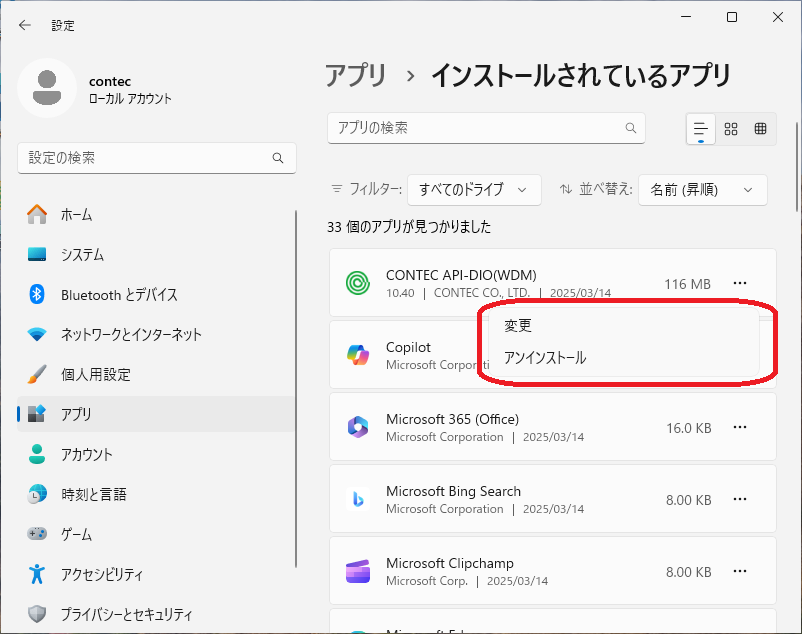Open ホーム in the sidebar

click(156, 215)
